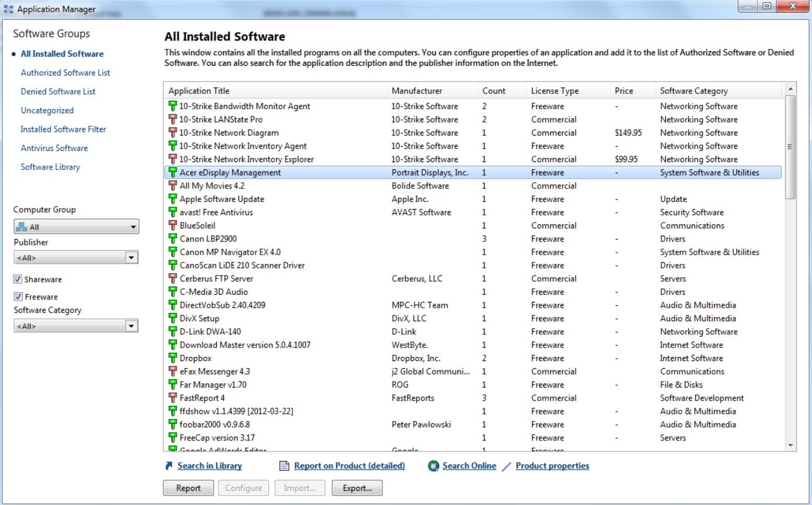This screenshot has width=812, height=505.
Task: Click the Export... button
Action: pyautogui.click(x=357, y=488)
